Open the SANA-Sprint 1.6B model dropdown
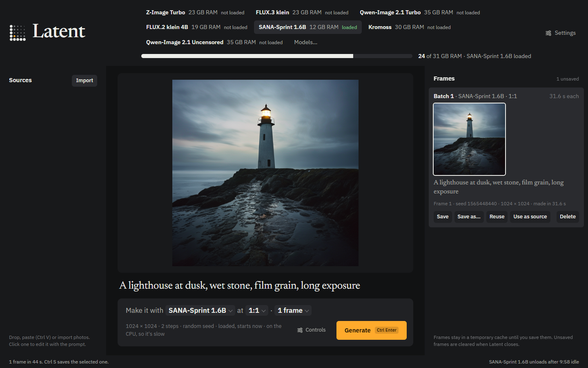The height and width of the screenshot is (368, 588). pyautogui.click(x=200, y=311)
